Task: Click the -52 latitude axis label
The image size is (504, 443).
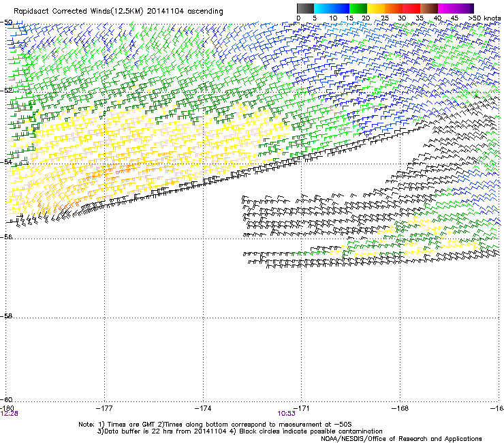Action: (x=6, y=91)
